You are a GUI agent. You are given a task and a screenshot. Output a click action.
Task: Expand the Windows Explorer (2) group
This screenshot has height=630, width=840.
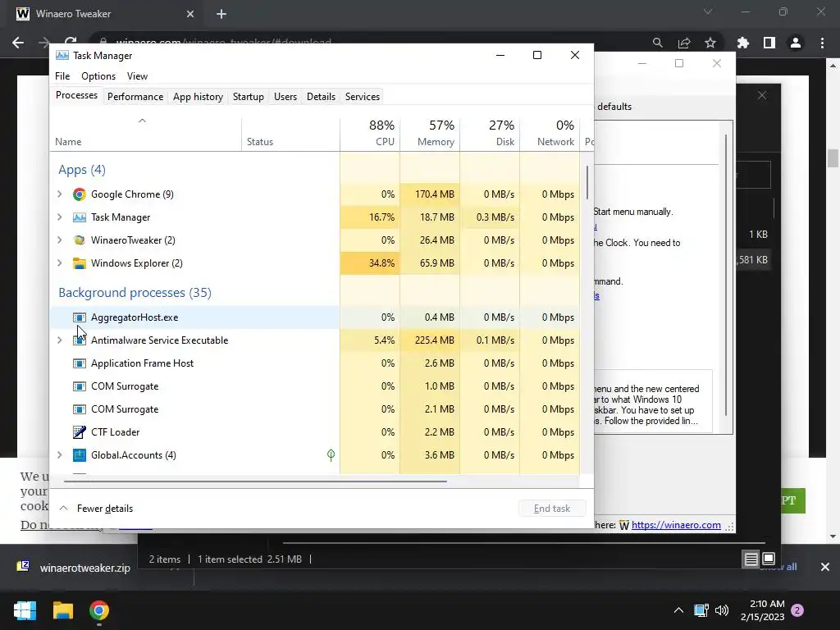point(60,263)
